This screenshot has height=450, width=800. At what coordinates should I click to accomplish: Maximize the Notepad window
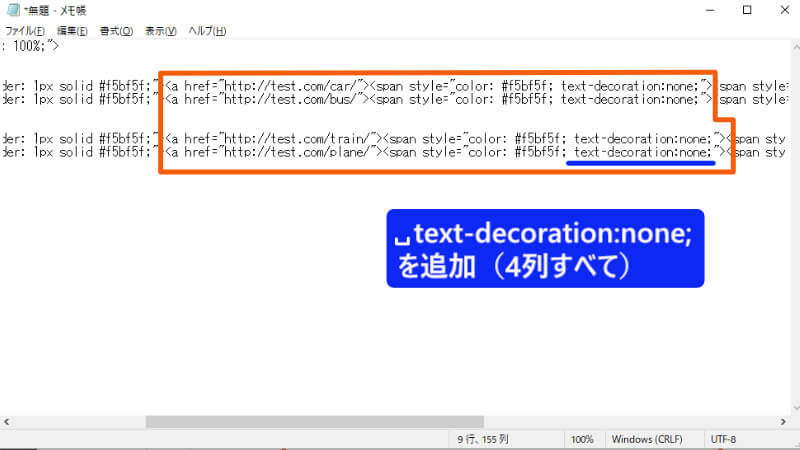[747, 10]
